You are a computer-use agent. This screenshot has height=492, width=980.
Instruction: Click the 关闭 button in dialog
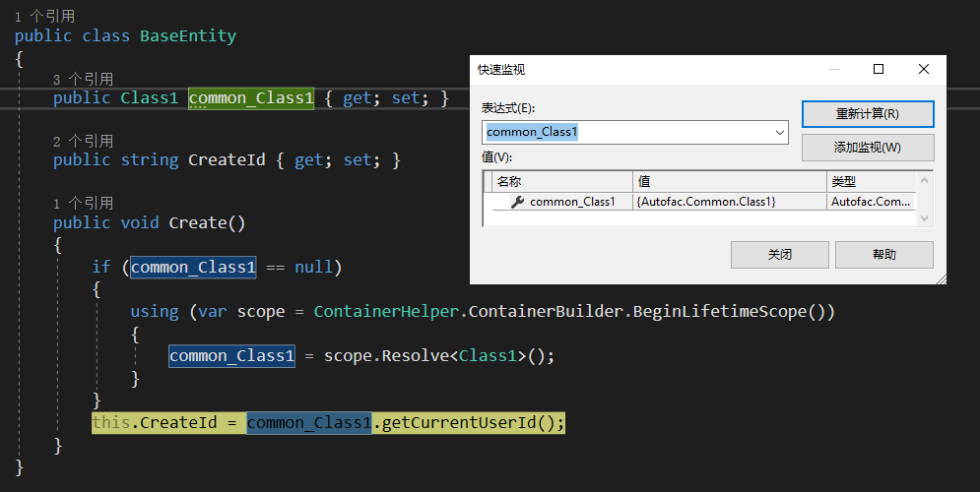tap(779, 255)
